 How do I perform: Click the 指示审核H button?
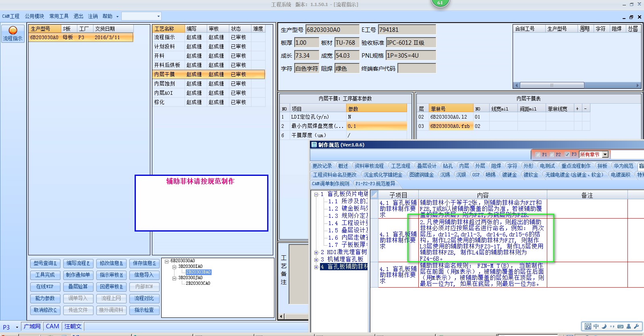coord(111,275)
